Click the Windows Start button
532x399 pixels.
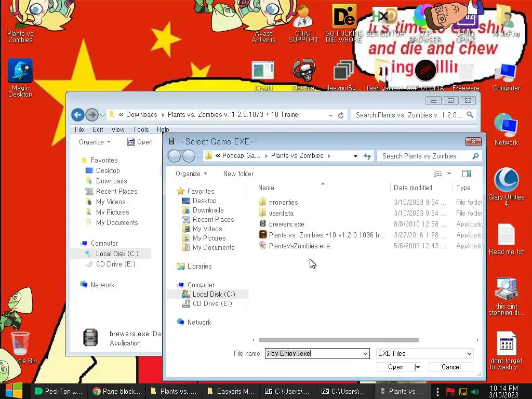(x=14, y=391)
